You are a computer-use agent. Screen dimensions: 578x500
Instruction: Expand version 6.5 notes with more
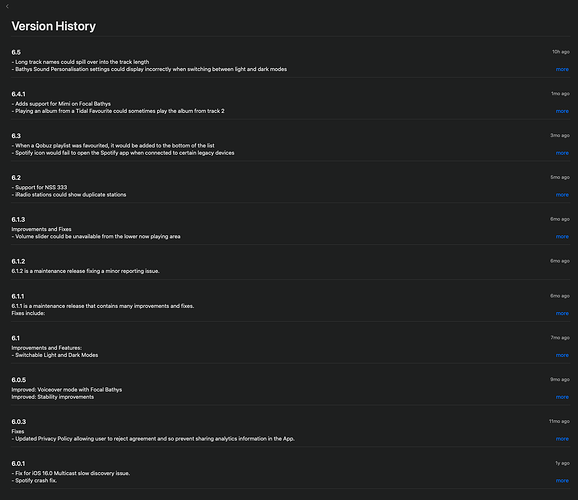562,69
